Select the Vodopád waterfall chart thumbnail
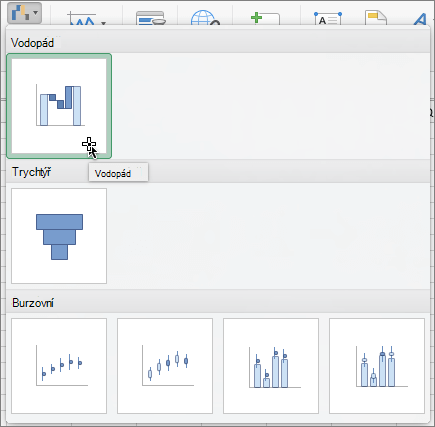The height and width of the screenshot is (427, 435). tap(59, 106)
